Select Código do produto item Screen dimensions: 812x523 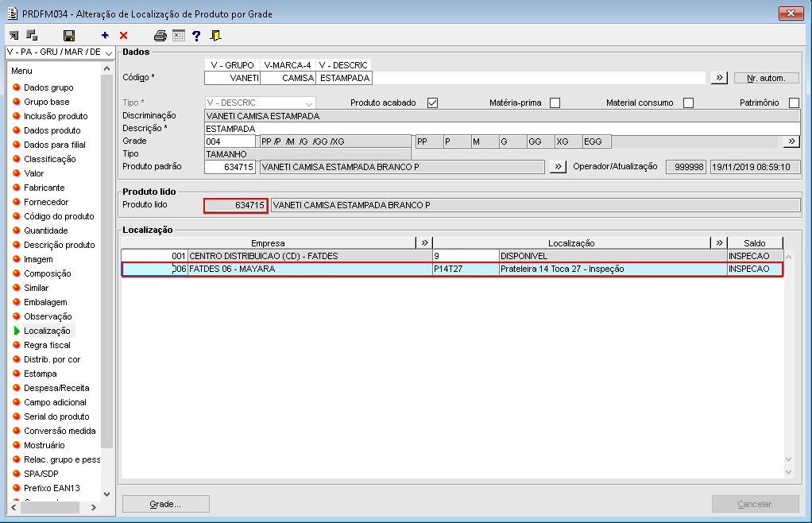[x=59, y=216]
